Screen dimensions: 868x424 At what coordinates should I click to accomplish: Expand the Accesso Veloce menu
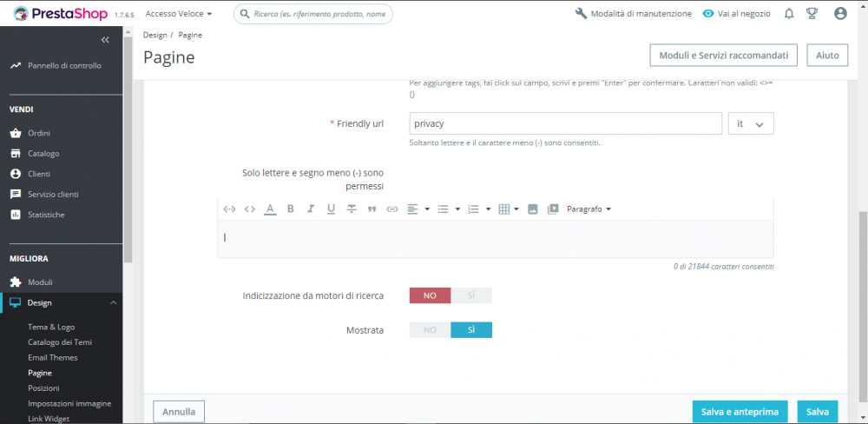coord(178,13)
